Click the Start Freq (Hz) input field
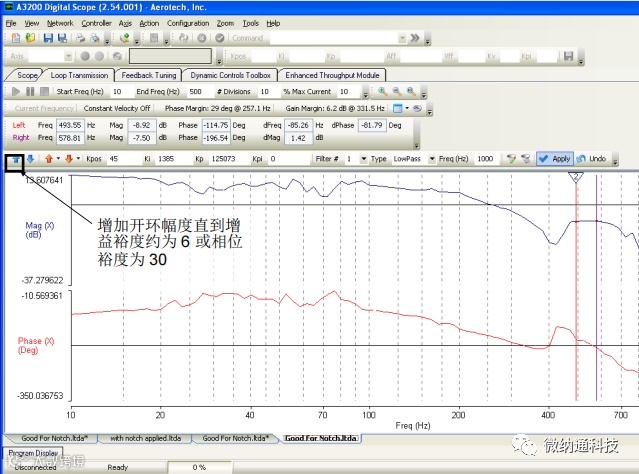This screenshot has height=474, width=639. click(121, 92)
